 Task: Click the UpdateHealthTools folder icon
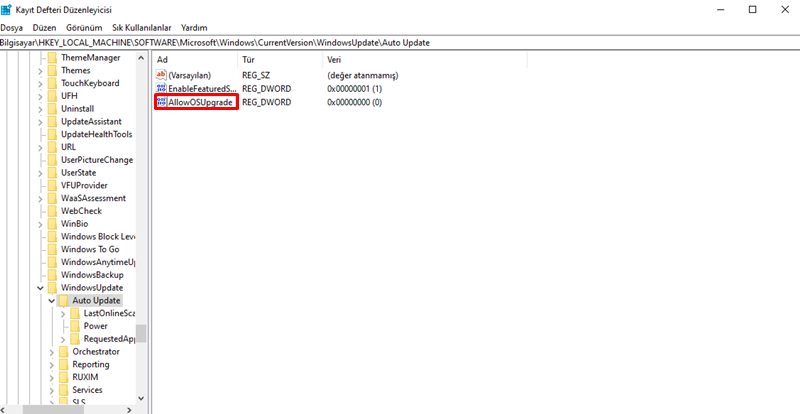[52, 134]
